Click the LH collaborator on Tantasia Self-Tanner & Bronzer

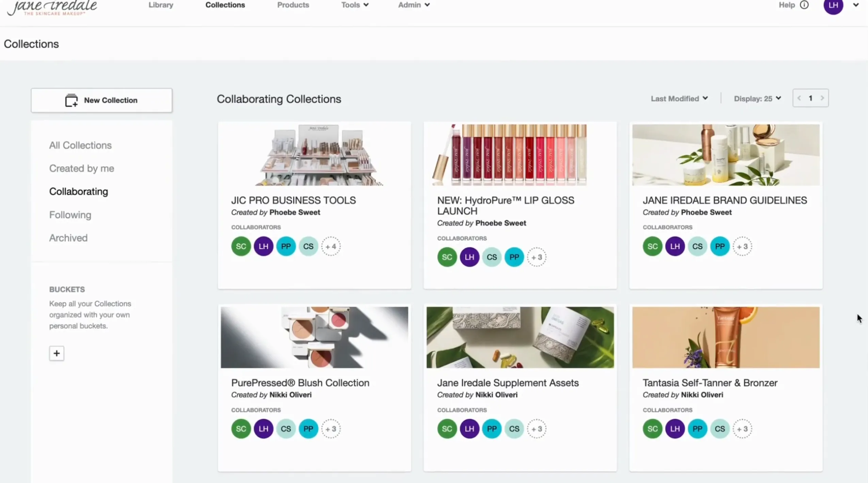click(x=675, y=429)
